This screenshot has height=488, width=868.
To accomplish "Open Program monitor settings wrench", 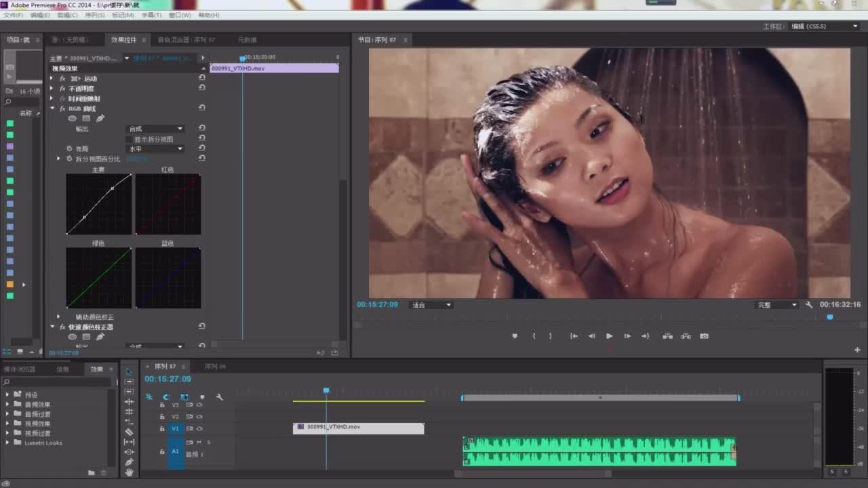I will tap(809, 305).
